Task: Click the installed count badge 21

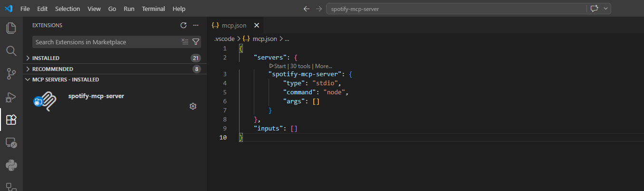Action: 195,58
